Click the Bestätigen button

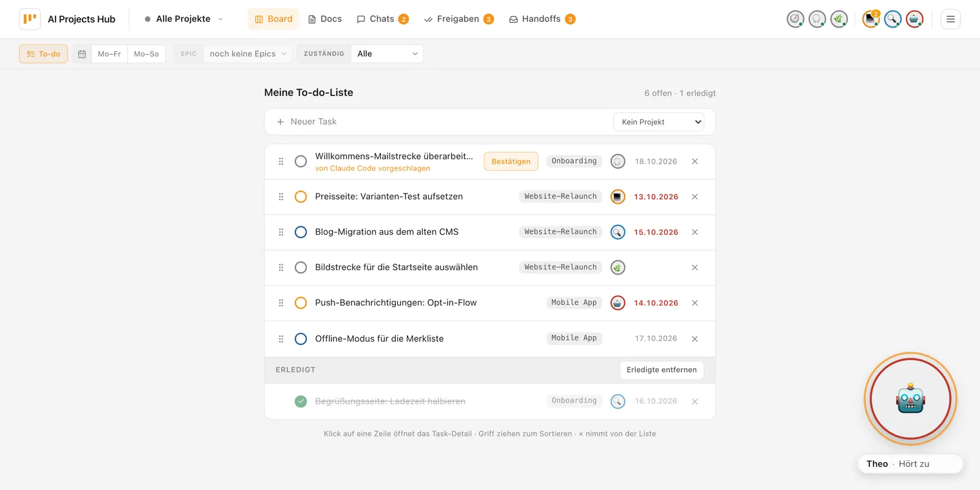click(511, 161)
